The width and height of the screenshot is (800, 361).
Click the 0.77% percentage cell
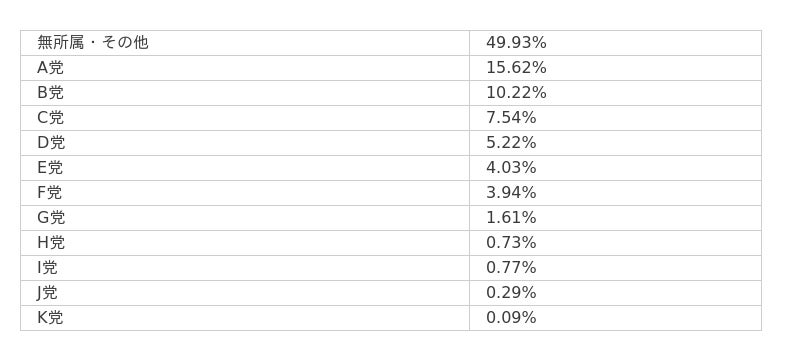tap(615, 268)
